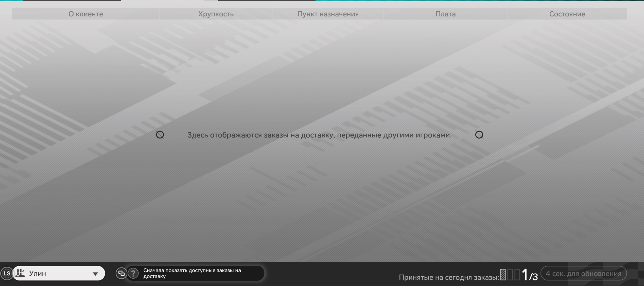
Task: Expand the dropdown arrow beside Улин
Action: click(95, 274)
